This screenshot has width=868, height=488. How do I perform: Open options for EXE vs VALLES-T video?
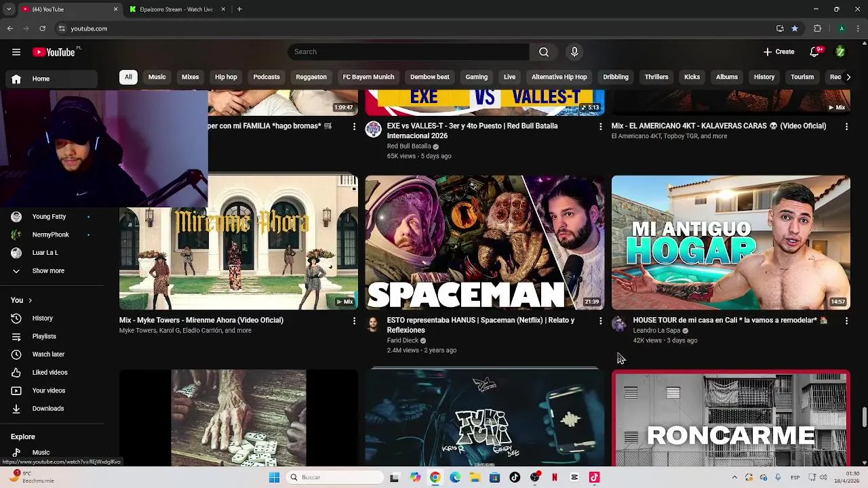(600, 127)
